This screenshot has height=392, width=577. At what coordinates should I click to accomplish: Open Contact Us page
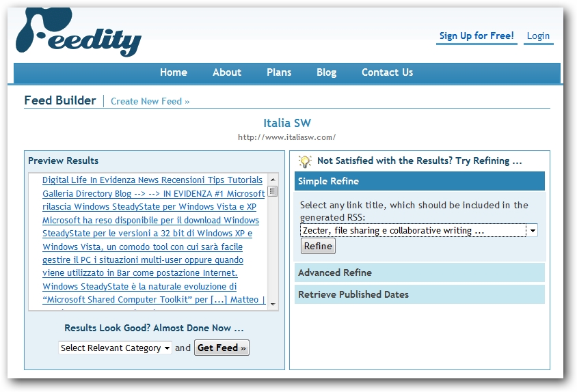[387, 72]
